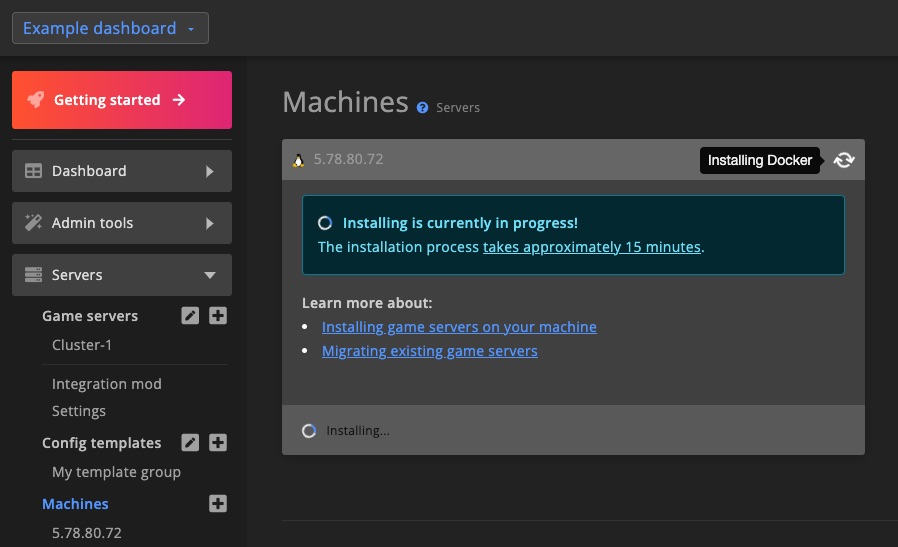Click the Installing Docker tooltip label

pos(760,160)
